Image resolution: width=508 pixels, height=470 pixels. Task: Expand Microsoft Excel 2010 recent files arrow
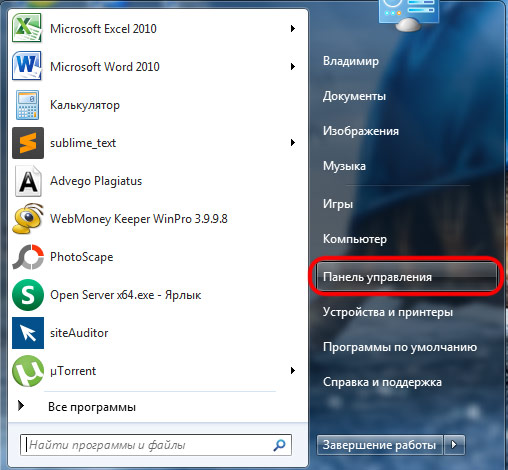[x=293, y=28]
